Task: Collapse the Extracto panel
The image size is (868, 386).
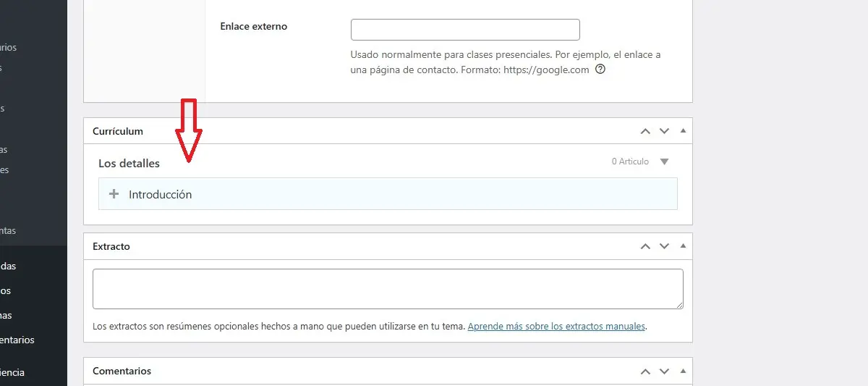Action: pos(684,246)
